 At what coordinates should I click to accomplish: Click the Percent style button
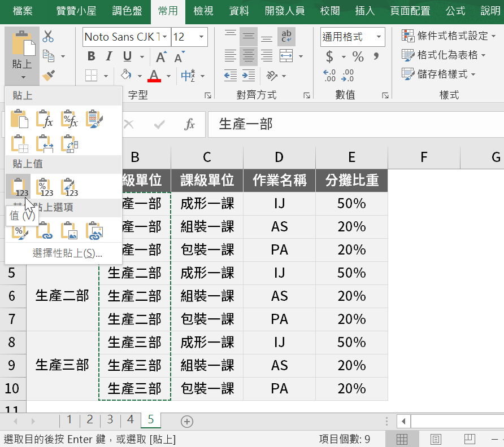(358, 56)
